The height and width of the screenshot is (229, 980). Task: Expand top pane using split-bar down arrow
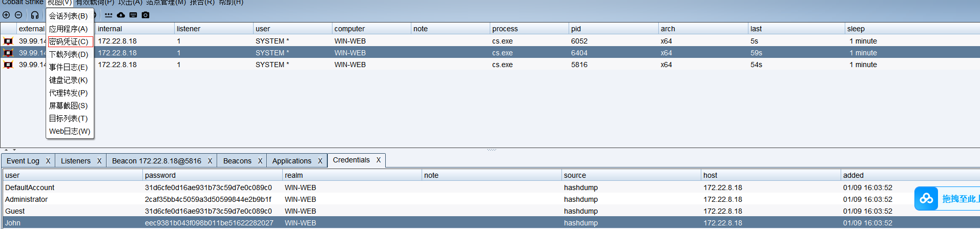pyautogui.click(x=14, y=150)
